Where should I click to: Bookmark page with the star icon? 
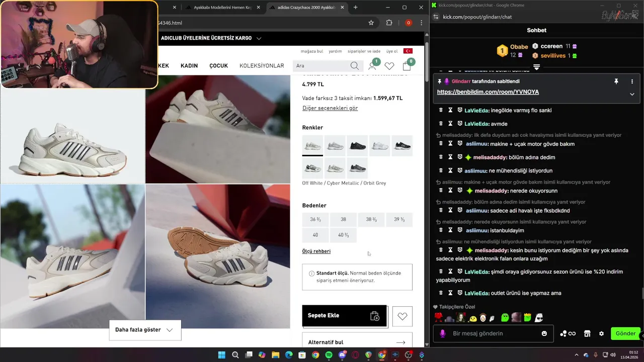click(371, 23)
